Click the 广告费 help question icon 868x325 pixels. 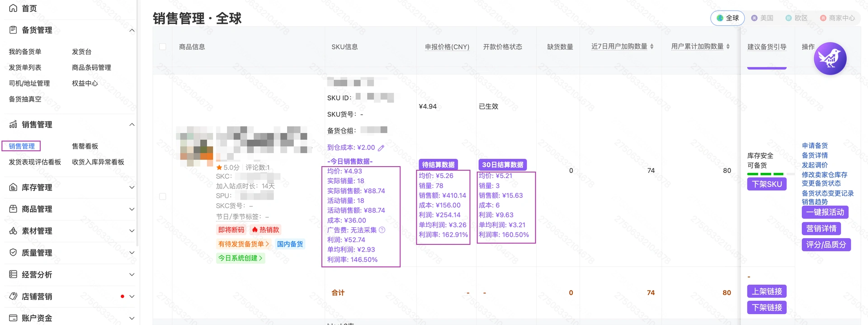point(382,230)
